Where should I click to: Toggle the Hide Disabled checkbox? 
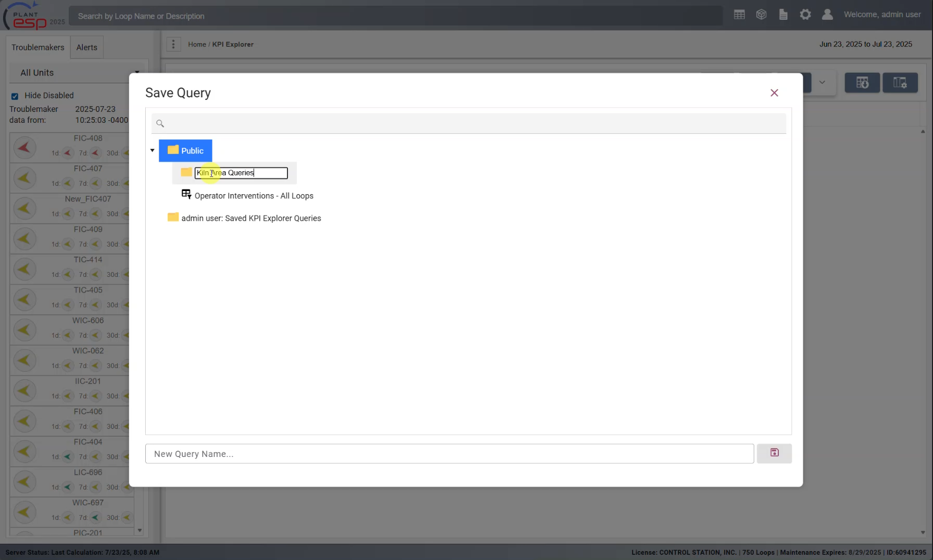pos(15,96)
